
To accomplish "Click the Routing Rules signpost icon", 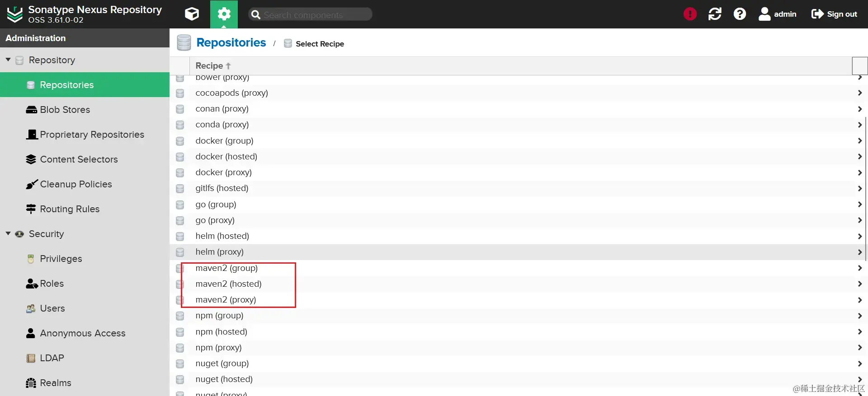I will [31, 209].
